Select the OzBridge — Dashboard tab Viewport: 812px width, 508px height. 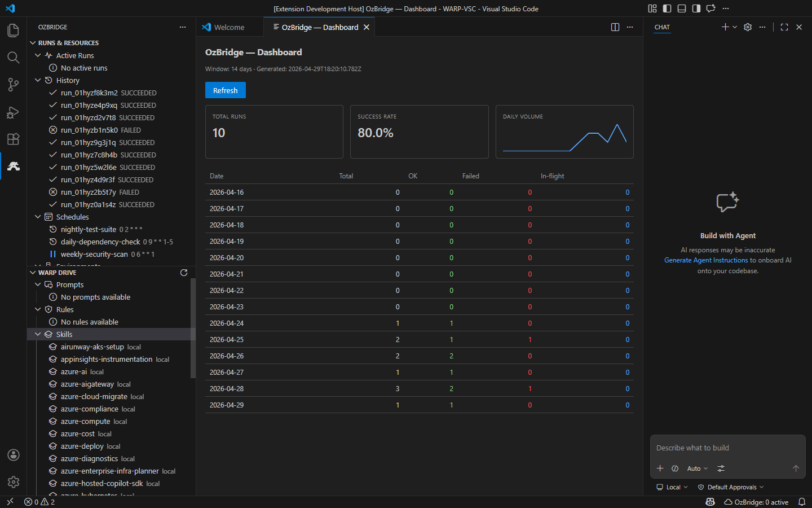point(319,27)
